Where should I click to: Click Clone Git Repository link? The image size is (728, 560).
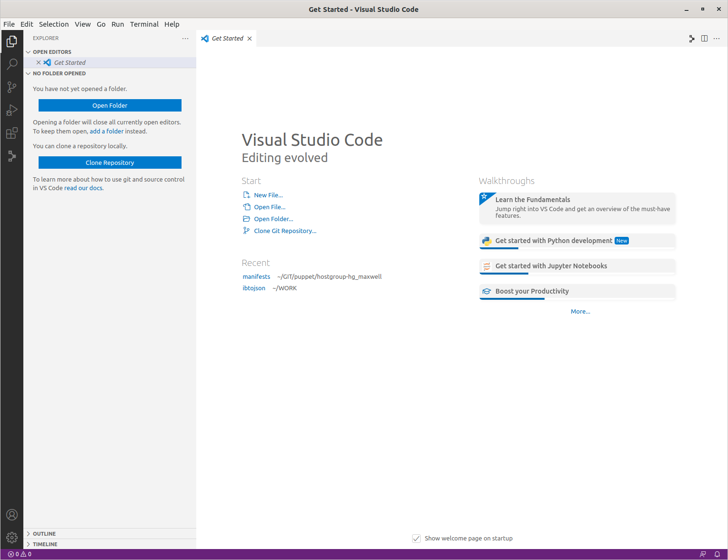point(285,231)
